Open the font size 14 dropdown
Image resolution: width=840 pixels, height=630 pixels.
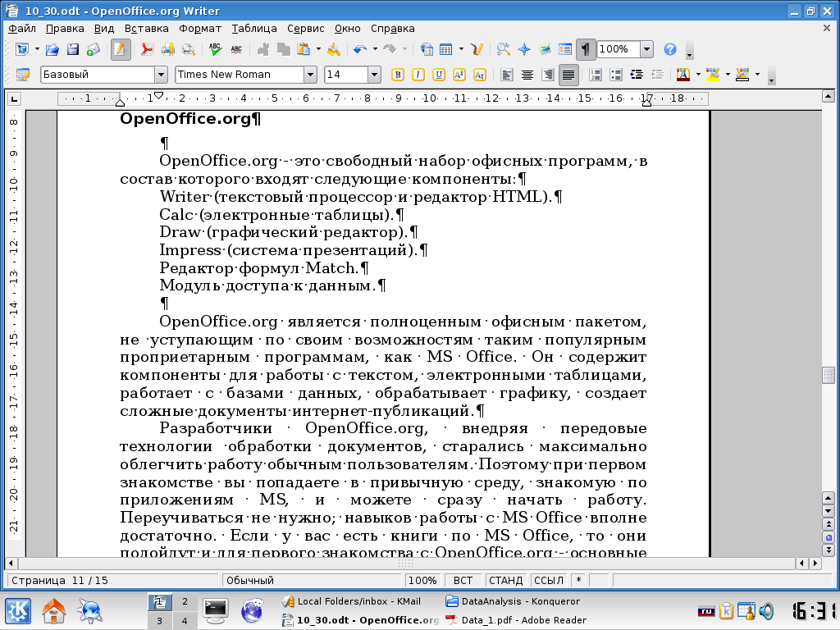pyautogui.click(x=374, y=75)
